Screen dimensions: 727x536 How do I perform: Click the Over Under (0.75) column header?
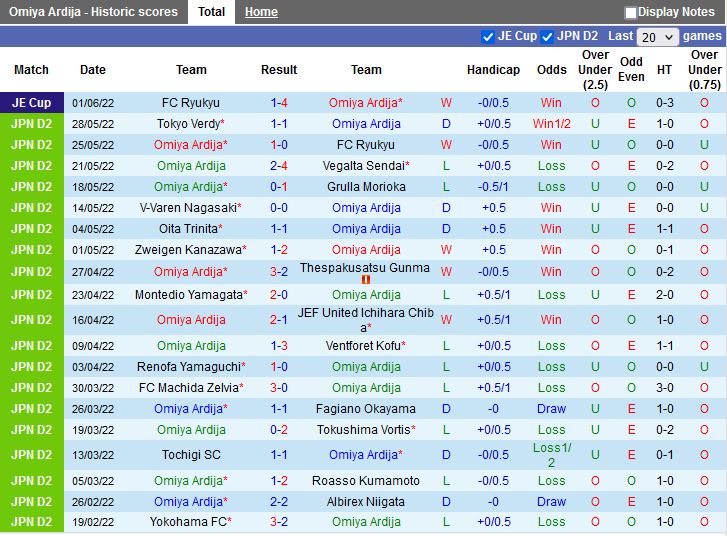[x=704, y=70]
